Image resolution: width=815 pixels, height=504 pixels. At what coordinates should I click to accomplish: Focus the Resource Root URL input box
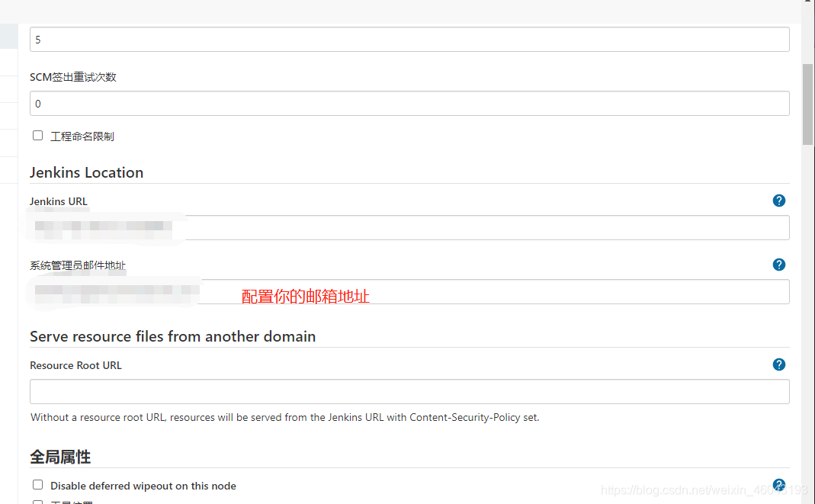coord(409,391)
